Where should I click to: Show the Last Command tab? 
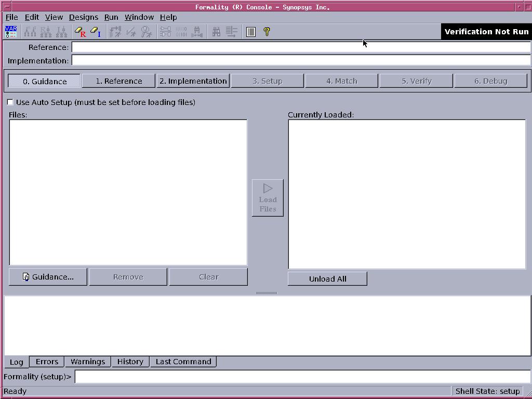[183, 362]
